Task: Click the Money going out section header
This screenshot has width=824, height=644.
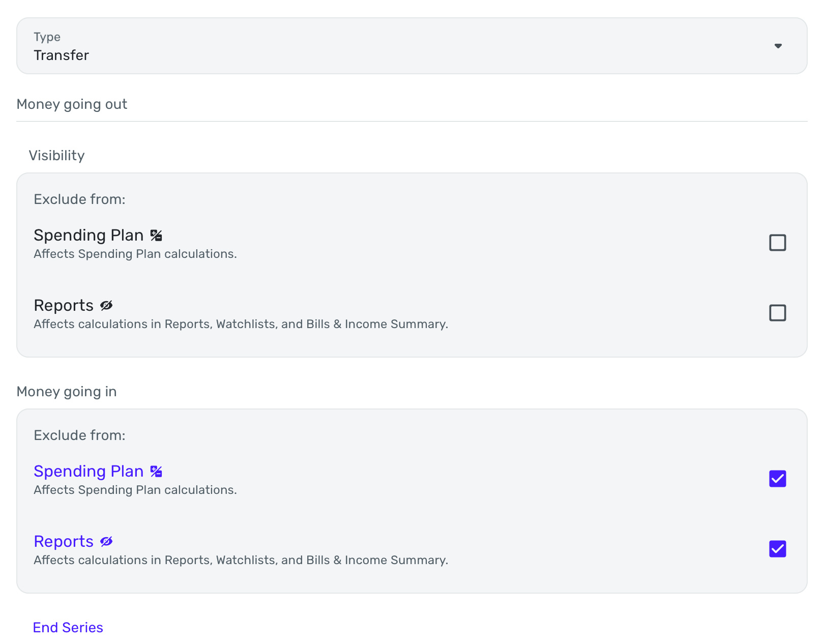Action: [x=72, y=104]
